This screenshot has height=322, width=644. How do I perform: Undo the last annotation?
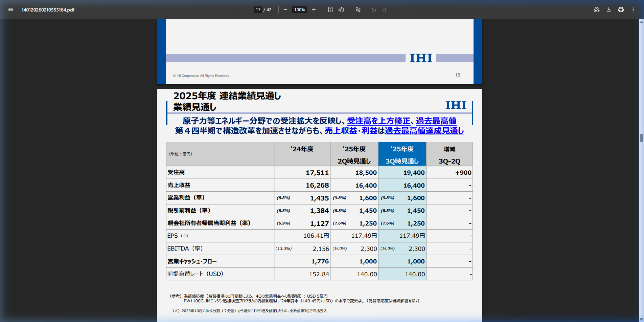[x=373, y=9]
